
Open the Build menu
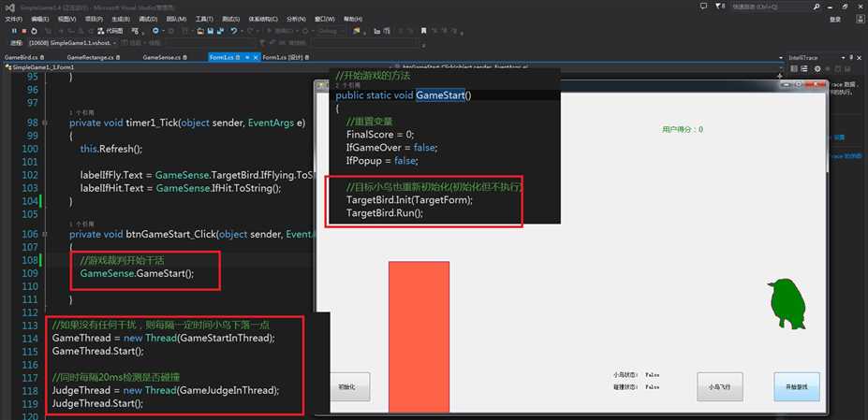tap(121, 19)
